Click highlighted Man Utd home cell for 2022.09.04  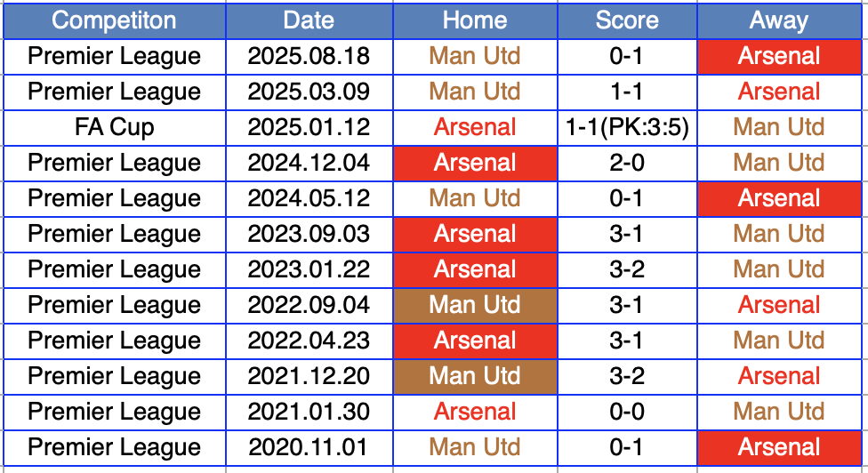click(474, 305)
